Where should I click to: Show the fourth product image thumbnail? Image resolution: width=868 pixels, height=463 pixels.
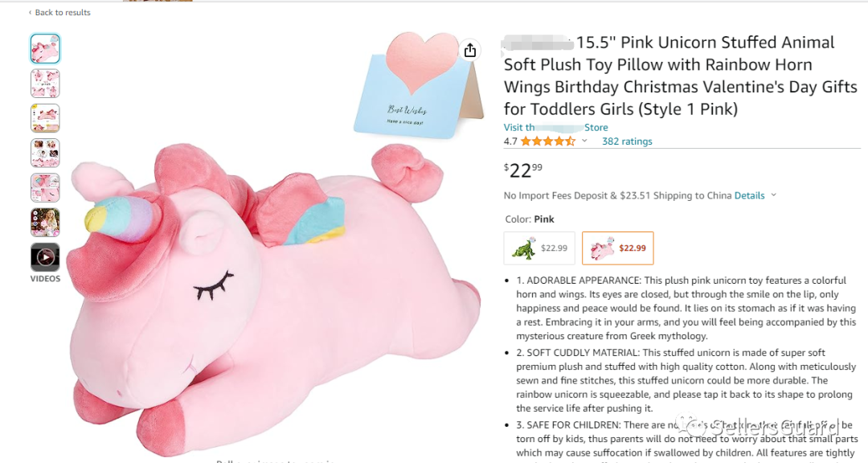point(45,153)
